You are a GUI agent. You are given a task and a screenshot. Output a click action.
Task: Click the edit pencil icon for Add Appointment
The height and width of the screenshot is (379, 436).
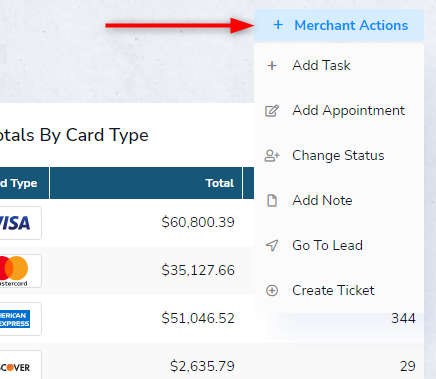pyautogui.click(x=272, y=111)
